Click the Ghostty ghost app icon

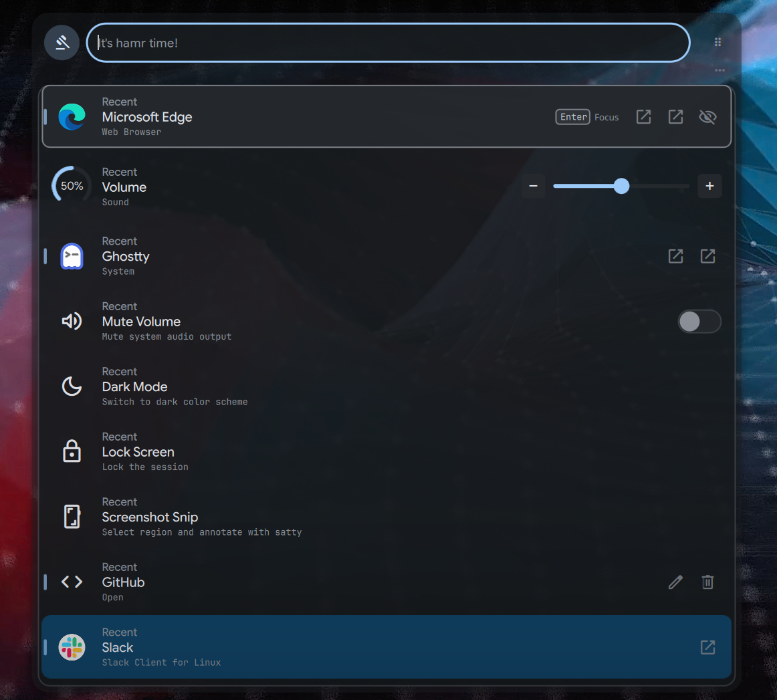pos(72,256)
